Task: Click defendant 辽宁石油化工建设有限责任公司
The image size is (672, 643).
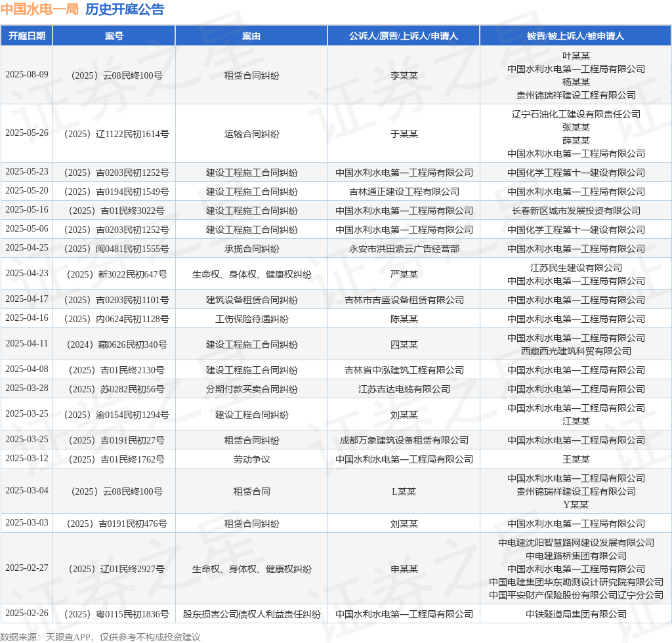Action: click(x=576, y=114)
